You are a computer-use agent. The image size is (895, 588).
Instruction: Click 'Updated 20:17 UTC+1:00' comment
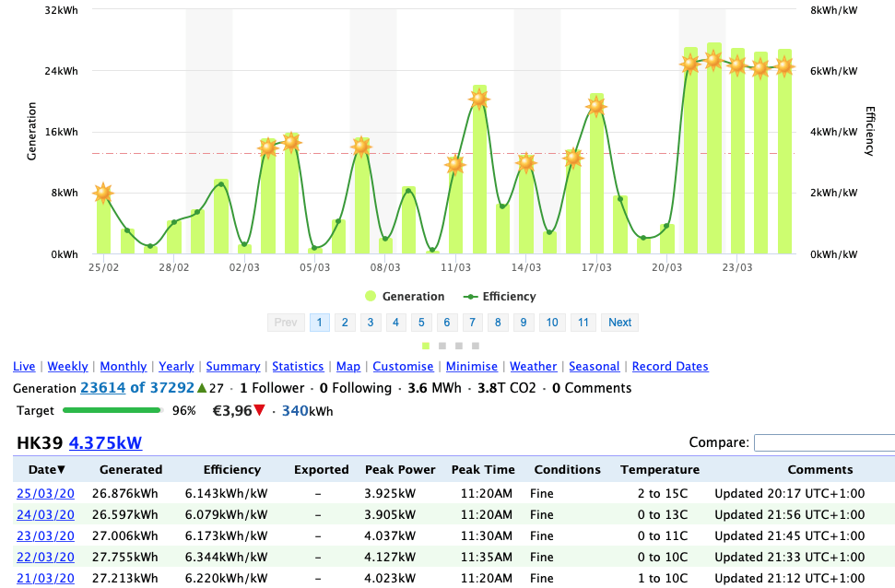[789, 493]
